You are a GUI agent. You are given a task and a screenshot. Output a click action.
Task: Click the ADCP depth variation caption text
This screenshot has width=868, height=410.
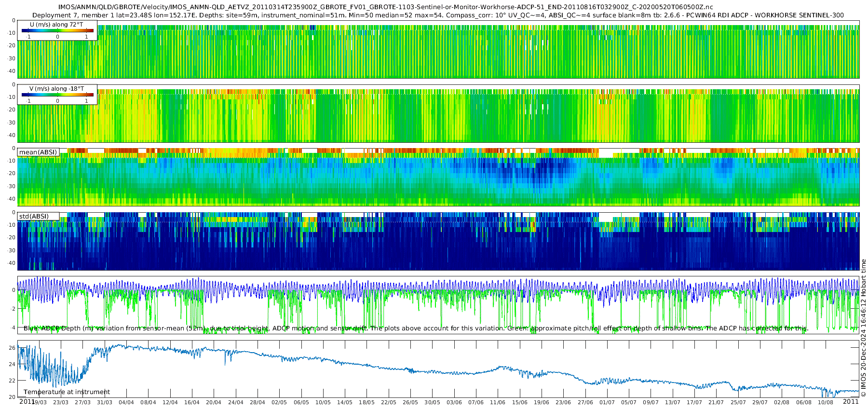point(416,328)
